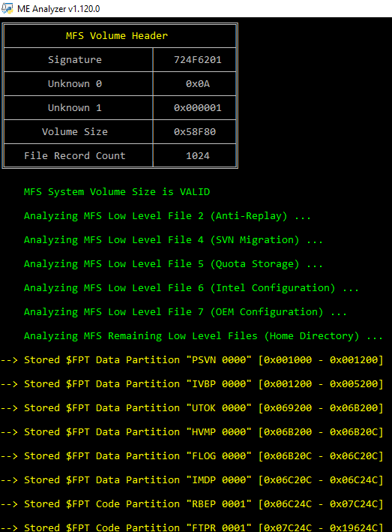Click the PSVN 0000 data partition line
This screenshot has height=532, width=392.
coord(192,360)
